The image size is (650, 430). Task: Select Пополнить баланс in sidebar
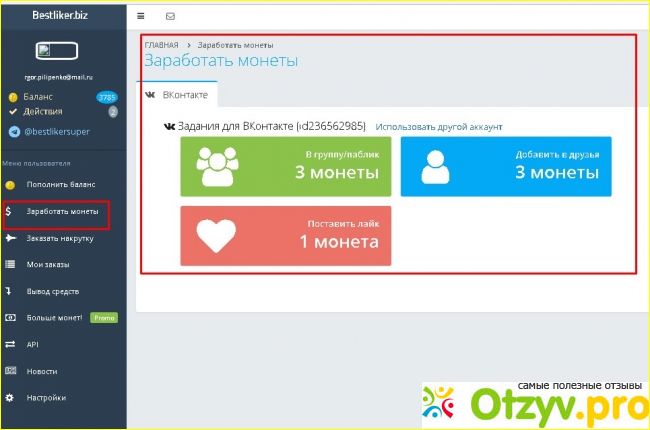[60, 186]
